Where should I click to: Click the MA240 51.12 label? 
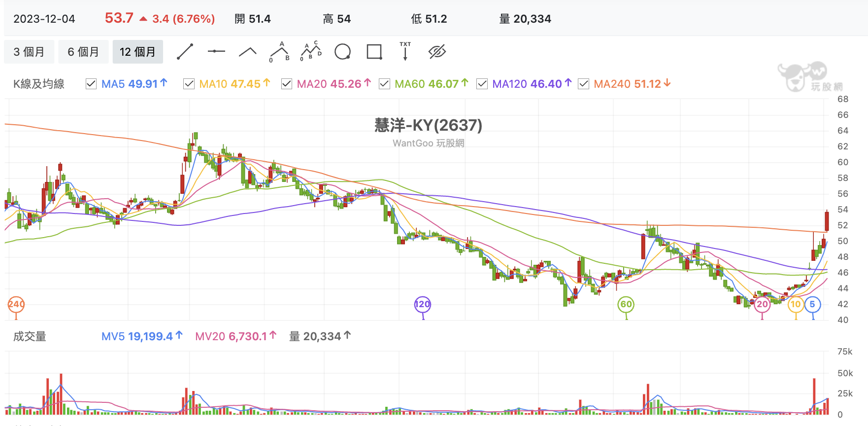(x=632, y=84)
